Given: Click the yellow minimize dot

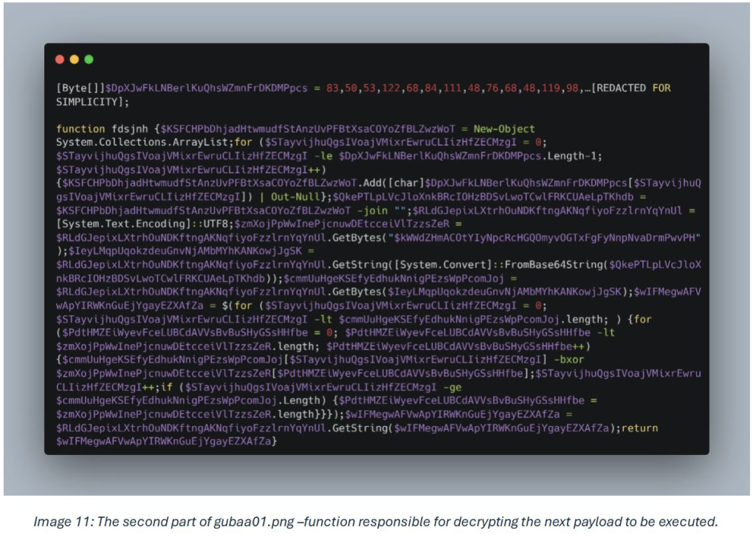Looking at the screenshot, I should point(75,59).
